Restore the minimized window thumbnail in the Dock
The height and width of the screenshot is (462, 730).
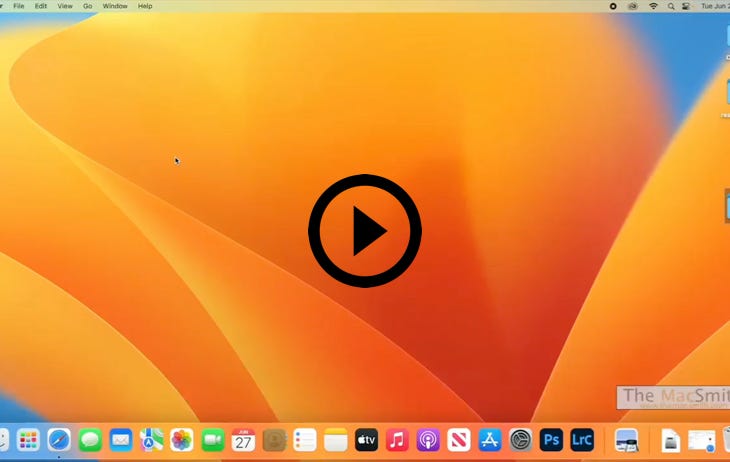pyautogui.click(x=702, y=441)
